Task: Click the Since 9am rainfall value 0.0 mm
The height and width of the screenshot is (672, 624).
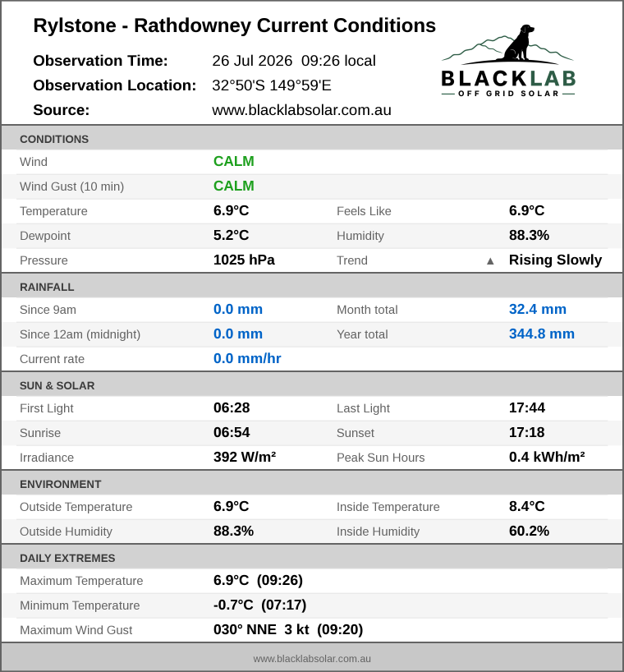Action: coord(238,310)
